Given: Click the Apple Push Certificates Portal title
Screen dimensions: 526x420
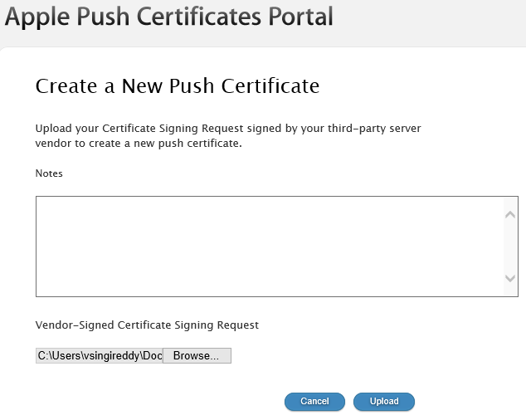Looking at the screenshot, I should pyautogui.click(x=169, y=16).
